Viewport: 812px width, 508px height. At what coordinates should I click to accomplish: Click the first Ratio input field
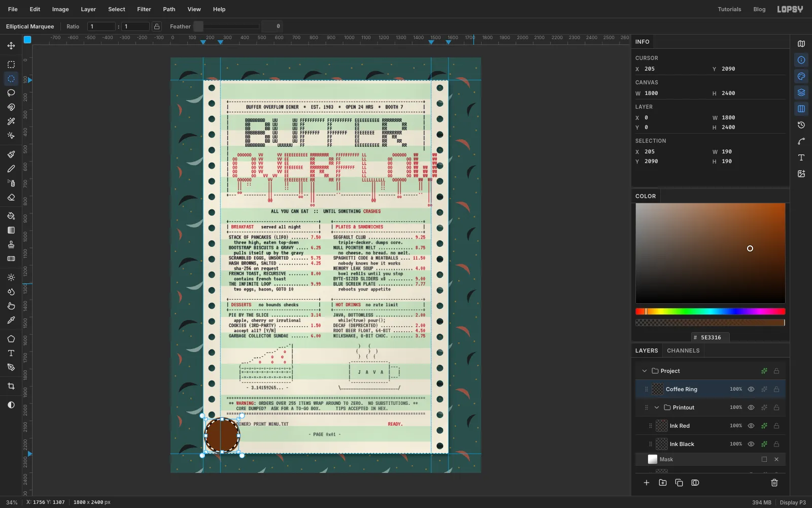click(x=101, y=26)
